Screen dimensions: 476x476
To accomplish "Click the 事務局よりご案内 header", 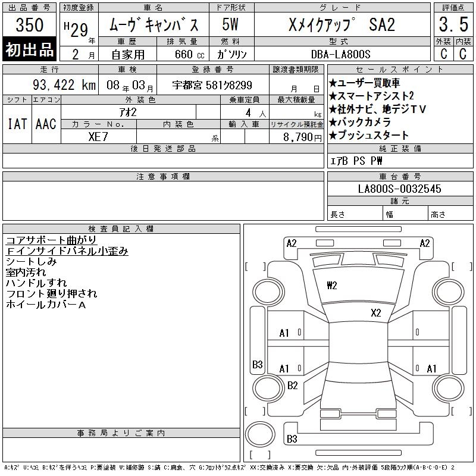I will point(121,433).
